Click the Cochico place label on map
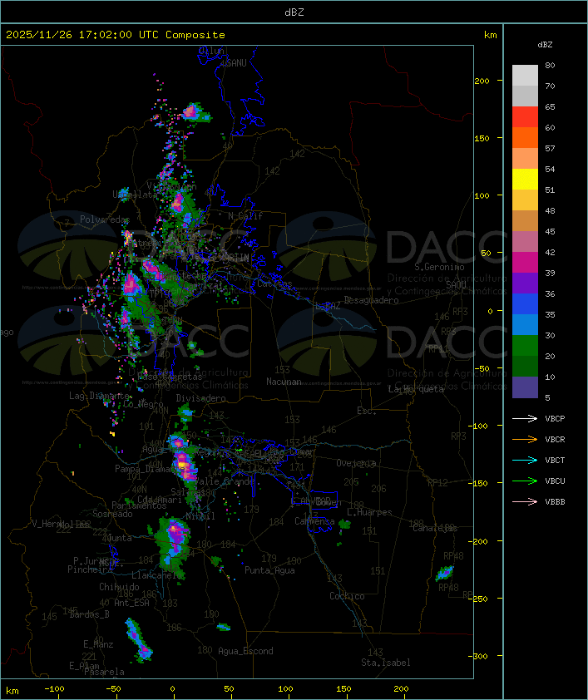Screen dimensions: 588x700 347,596
